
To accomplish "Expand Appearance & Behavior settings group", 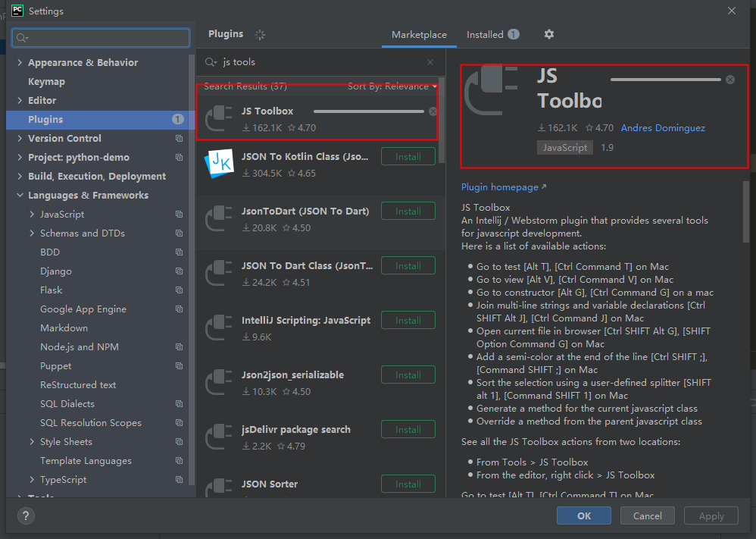I will click(20, 63).
